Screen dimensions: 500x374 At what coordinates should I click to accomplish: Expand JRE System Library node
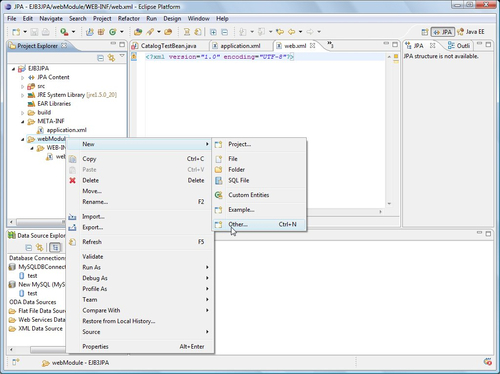[23, 95]
